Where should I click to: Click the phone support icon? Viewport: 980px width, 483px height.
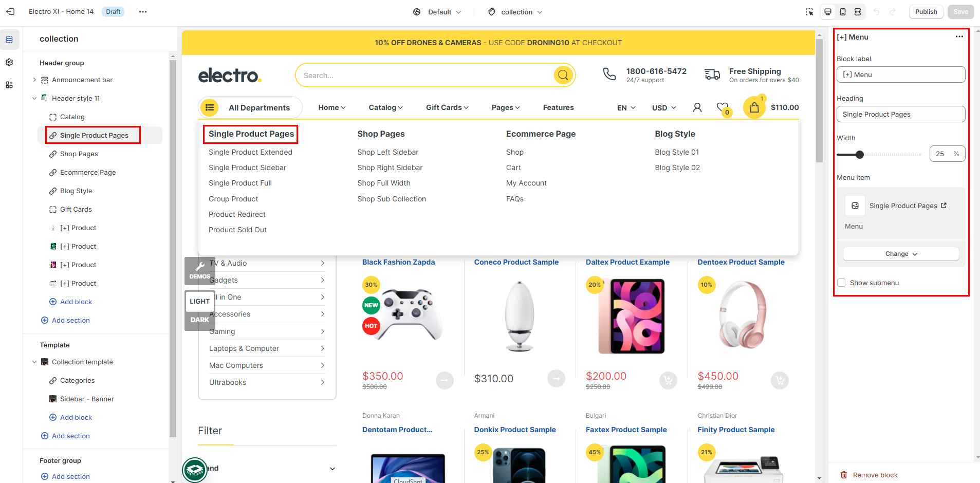click(x=609, y=75)
